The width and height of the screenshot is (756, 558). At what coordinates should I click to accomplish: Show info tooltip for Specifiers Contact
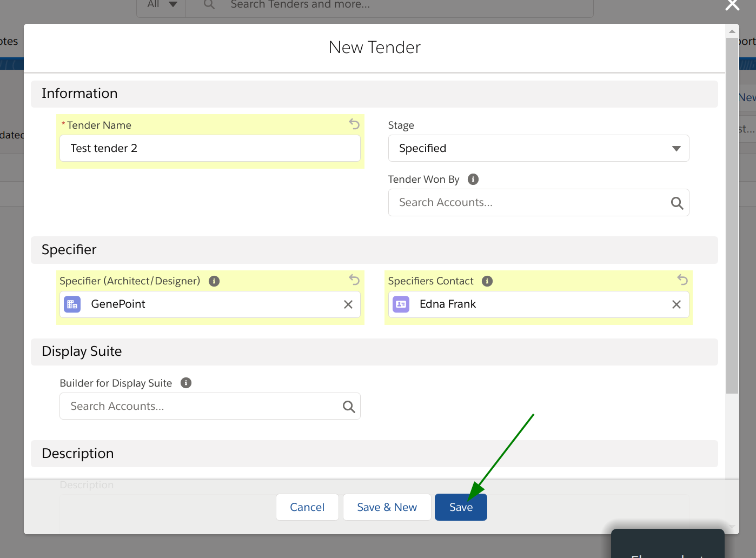487,281
